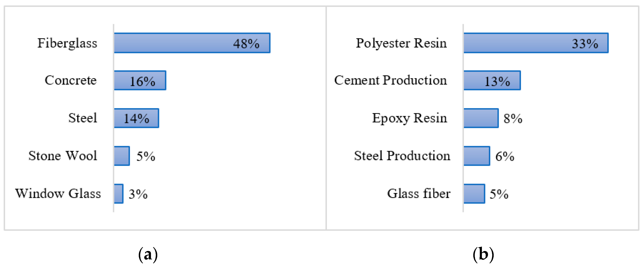Select the Cement Production label text
This screenshot has height=268, width=644.
(x=390, y=80)
